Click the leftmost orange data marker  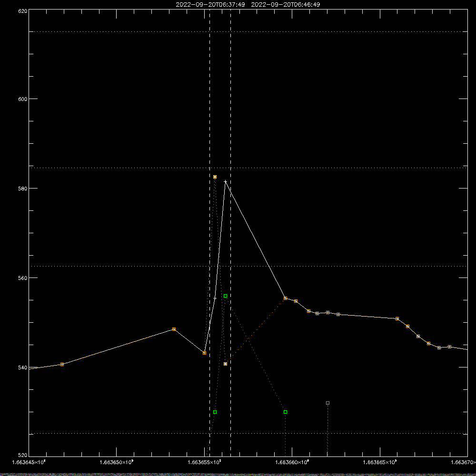[x=62, y=365]
